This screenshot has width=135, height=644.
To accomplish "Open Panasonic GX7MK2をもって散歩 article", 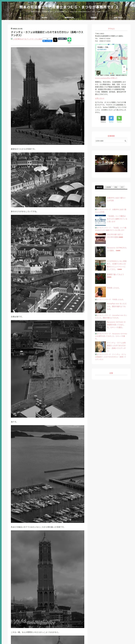I will click(117, 249).
